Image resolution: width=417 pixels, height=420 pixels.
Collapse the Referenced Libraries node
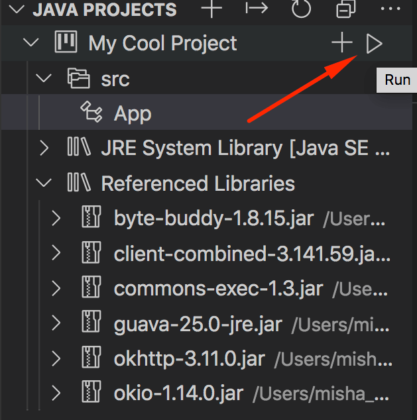44,183
